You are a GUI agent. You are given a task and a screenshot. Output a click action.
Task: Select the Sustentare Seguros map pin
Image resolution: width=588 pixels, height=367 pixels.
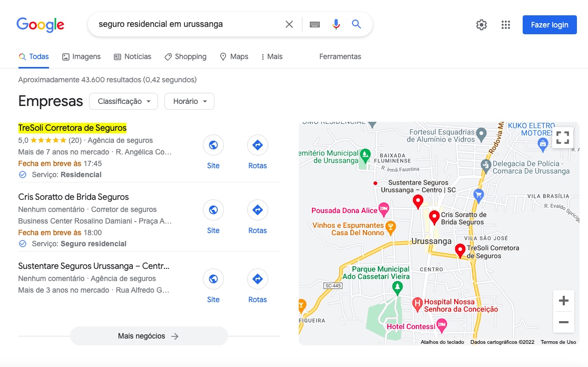[418, 201]
